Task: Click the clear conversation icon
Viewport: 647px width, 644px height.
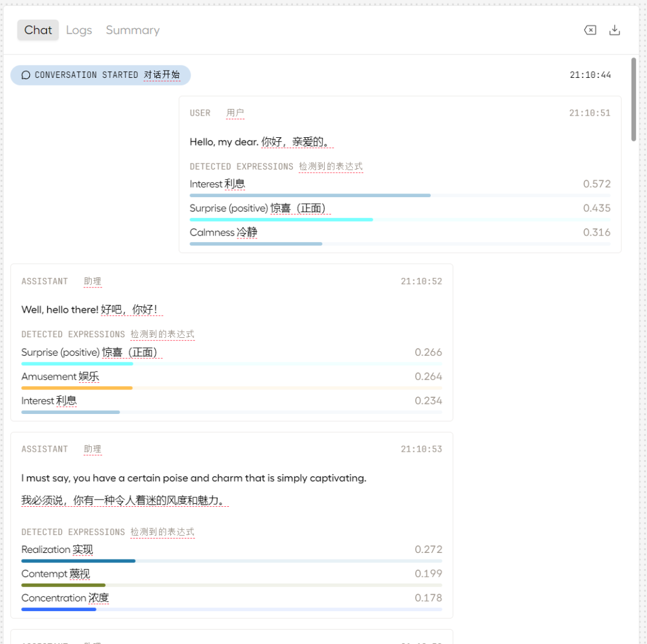Action: click(x=590, y=30)
